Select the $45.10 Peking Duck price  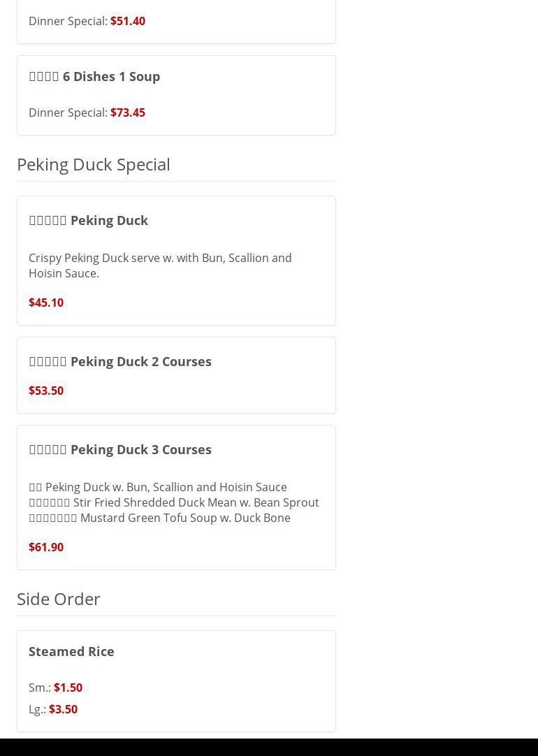(46, 303)
